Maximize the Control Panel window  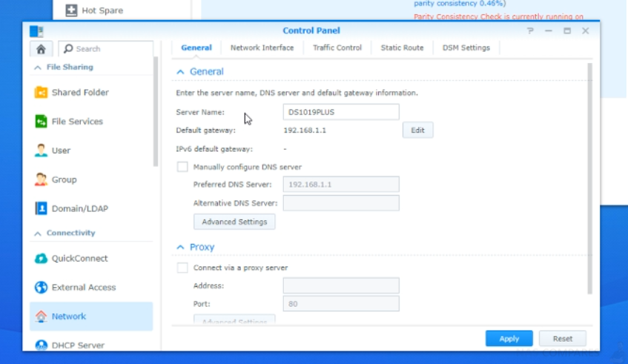click(x=567, y=31)
